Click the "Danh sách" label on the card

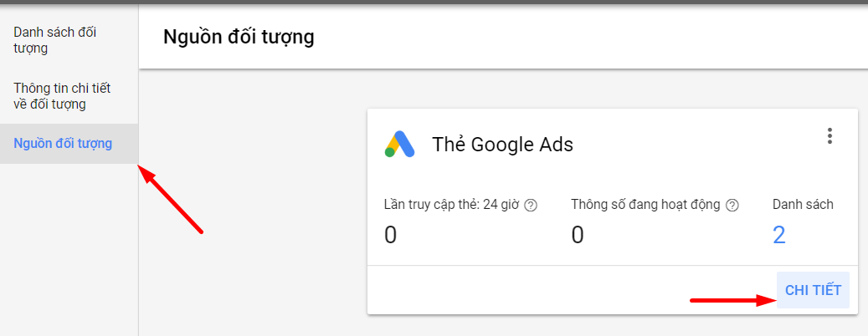click(x=803, y=205)
